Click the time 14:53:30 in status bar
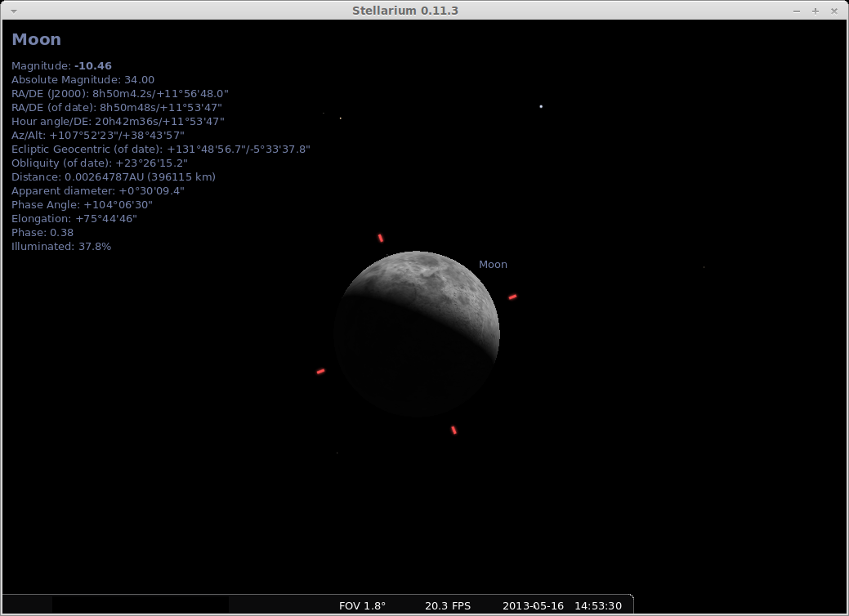This screenshot has width=849, height=616. tap(598, 605)
